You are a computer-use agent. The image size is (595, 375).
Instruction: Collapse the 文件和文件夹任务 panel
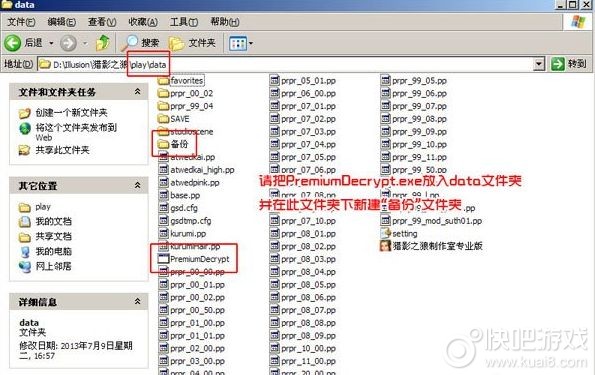tap(137, 91)
